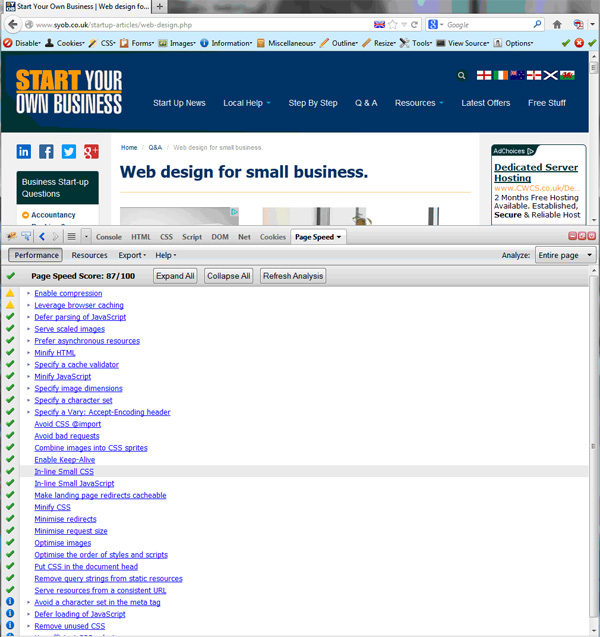The width and height of the screenshot is (600, 637).
Task: Open the Analyze Entire page dropdown
Action: pos(565,255)
